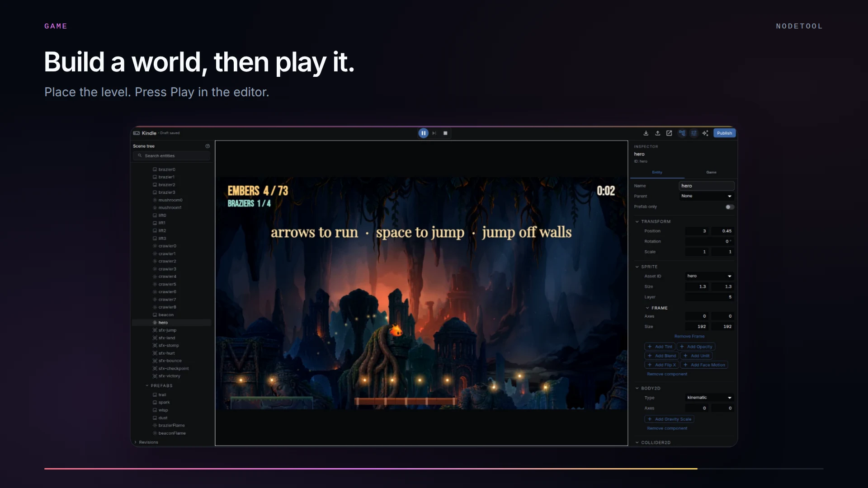Collapse the FRAME subsection
Screen dimensions: 868x488
[647, 308]
